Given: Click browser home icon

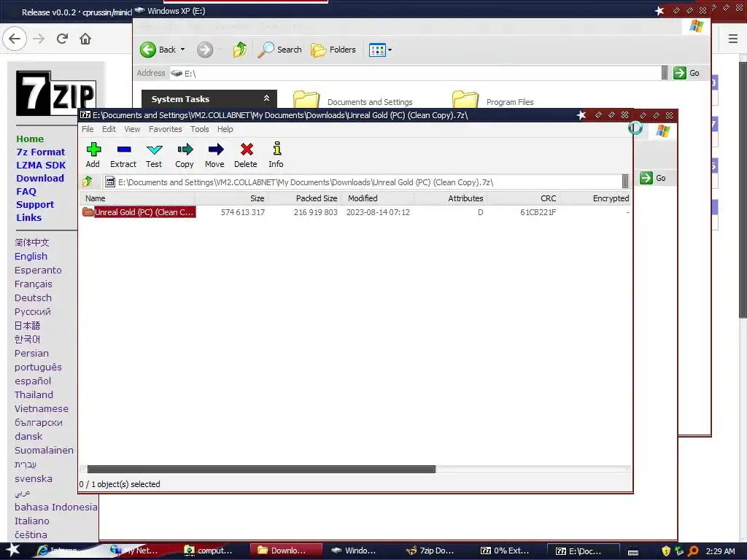Looking at the screenshot, I should [85, 39].
